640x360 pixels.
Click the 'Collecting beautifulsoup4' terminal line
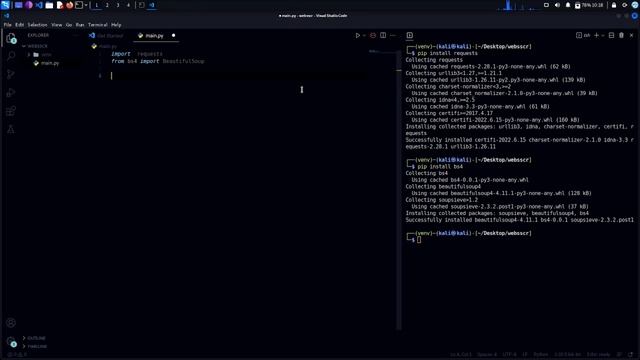[x=443, y=187]
